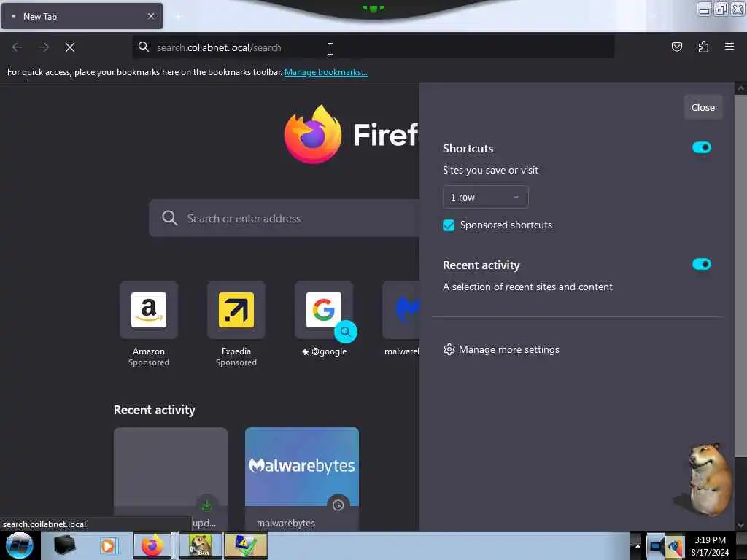This screenshot has height=560, width=747.
Task: Open the hamster Bonzi taskbar icon
Action: click(200, 545)
